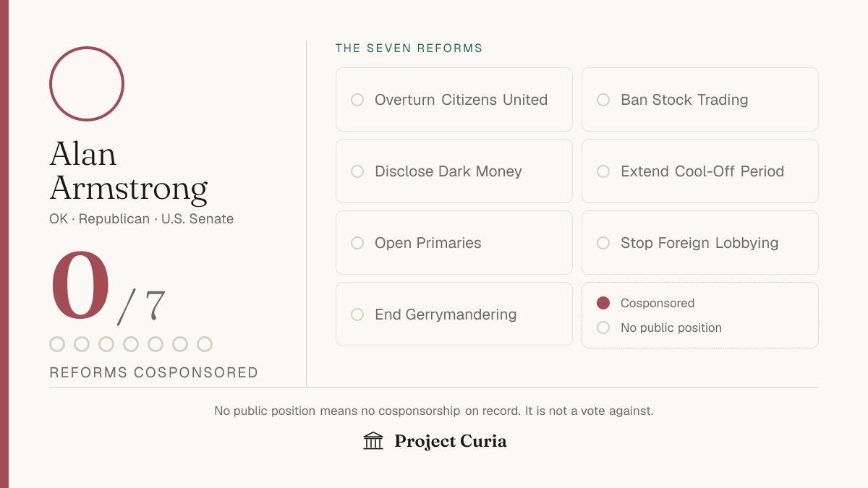This screenshot has height=488, width=868.
Task: Click The Seven Reforms section header
Action: tap(409, 48)
